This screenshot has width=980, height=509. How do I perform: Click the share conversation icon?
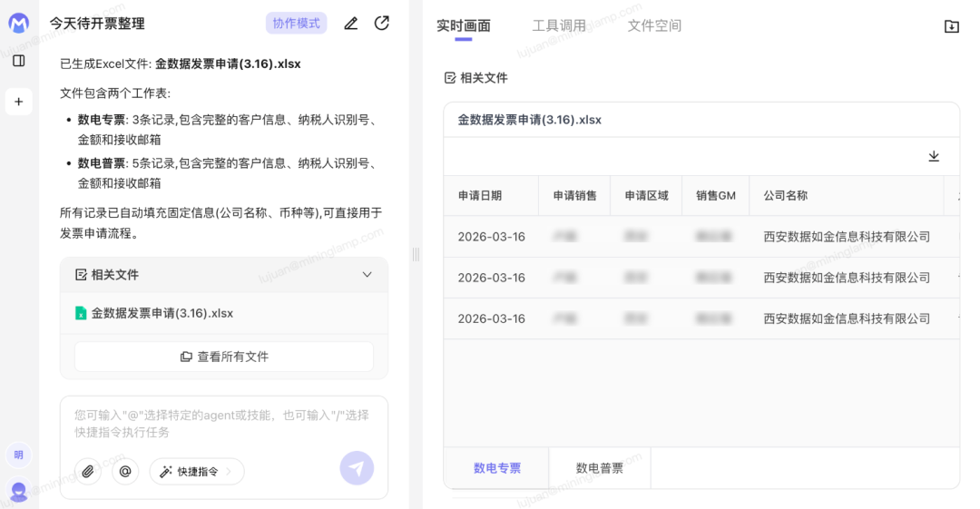382,24
